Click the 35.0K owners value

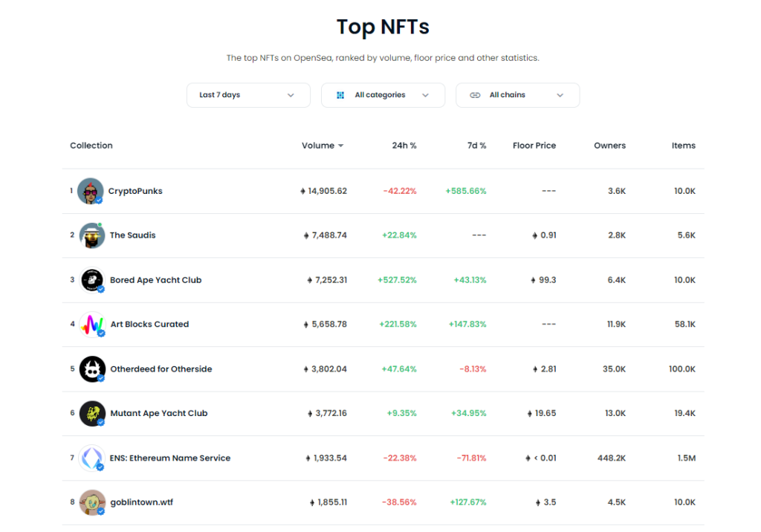pyautogui.click(x=614, y=369)
